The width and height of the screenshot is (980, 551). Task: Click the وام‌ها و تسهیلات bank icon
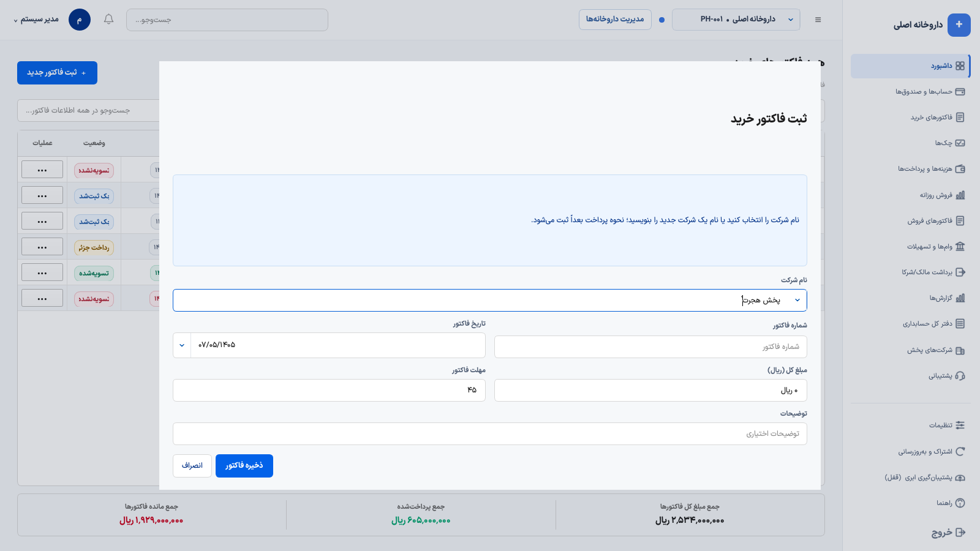960,247
